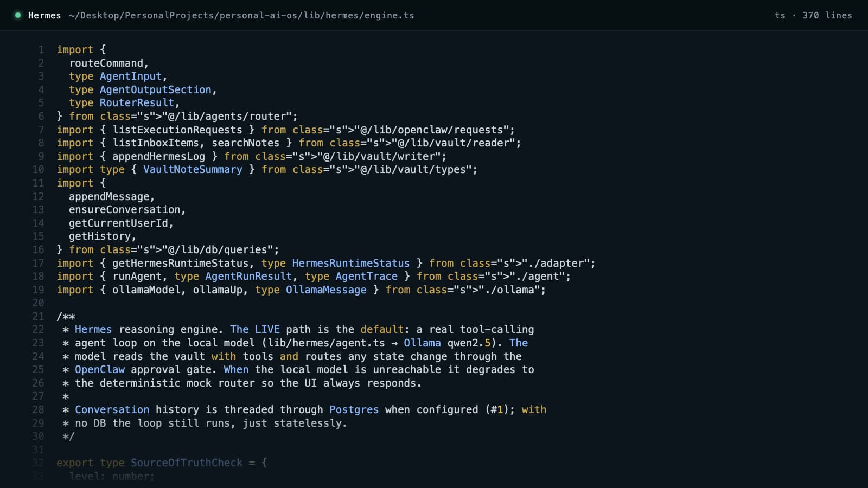Click runAgent on line 18
Screen dimensions: 868x488
137,276
